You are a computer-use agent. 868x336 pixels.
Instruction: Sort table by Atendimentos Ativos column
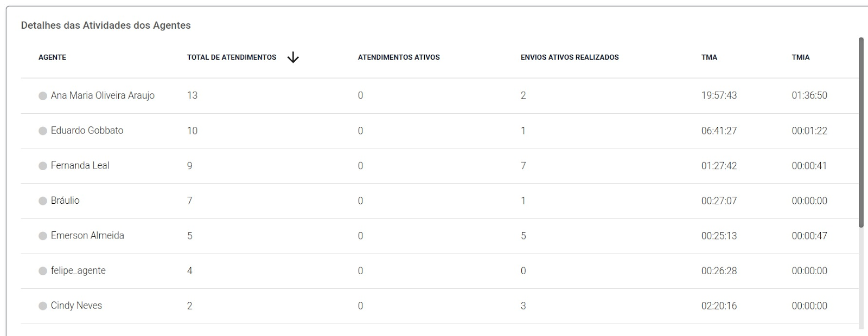(x=399, y=57)
